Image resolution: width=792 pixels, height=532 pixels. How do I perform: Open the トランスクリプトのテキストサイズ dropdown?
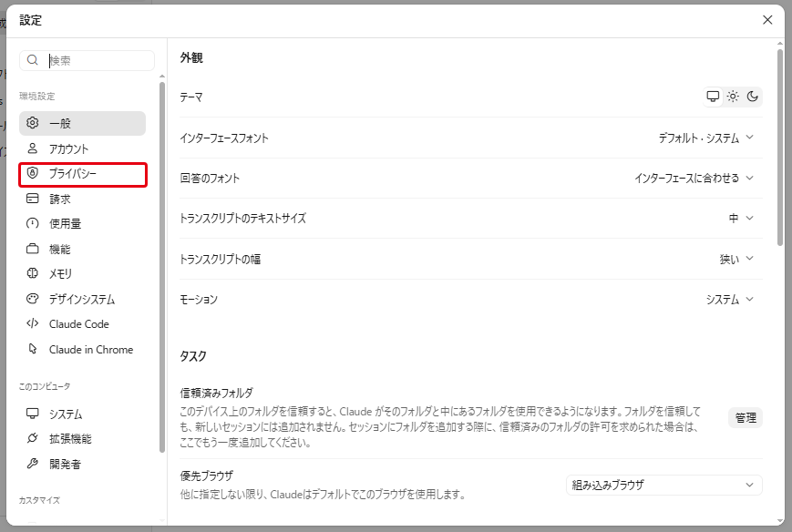pos(741,219)
